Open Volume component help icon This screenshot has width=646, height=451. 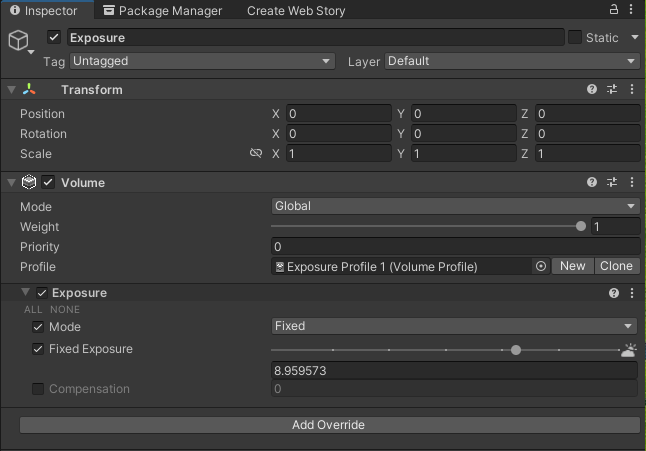pos(592,183)
